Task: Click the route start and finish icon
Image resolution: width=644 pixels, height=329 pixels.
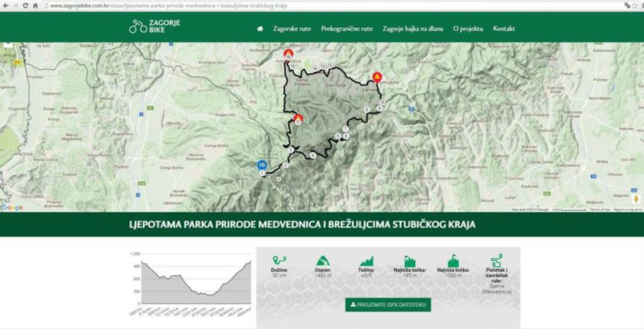Action: tap(496, 261)
